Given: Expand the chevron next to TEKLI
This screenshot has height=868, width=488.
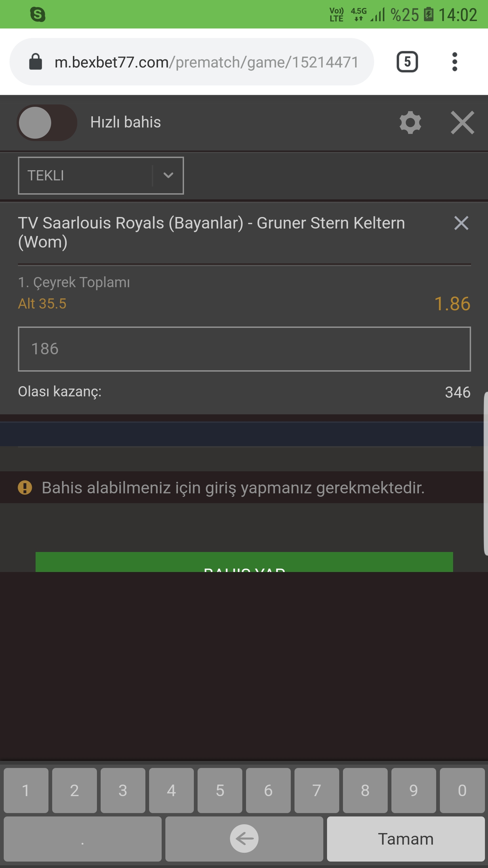Looking at the screenshot, I should (x=168, y=175).
